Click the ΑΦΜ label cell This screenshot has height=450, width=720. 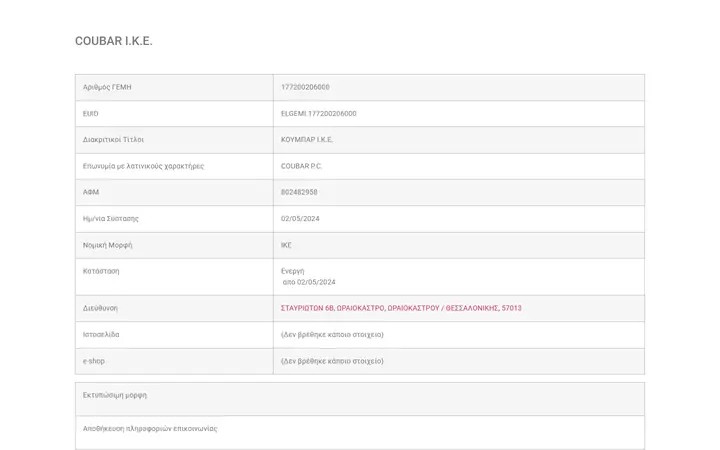(174, 192)
